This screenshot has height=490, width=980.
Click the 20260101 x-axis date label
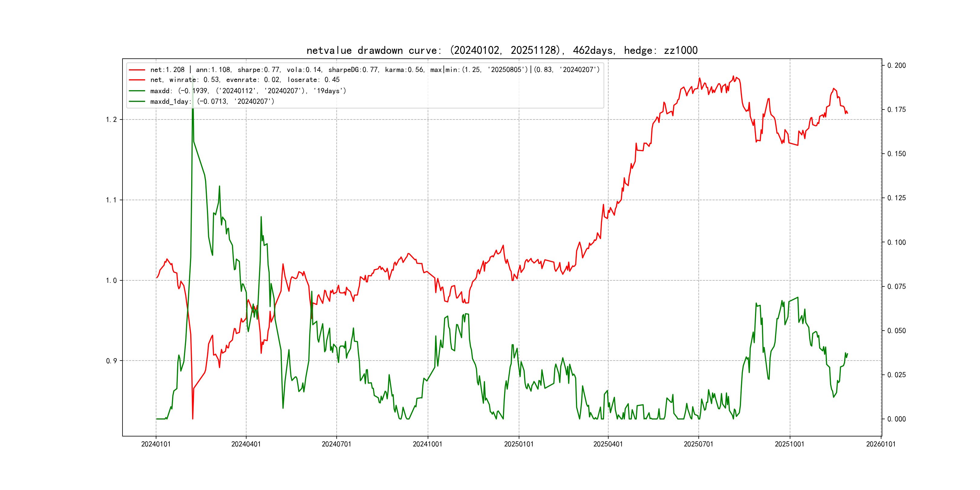[881, 444]
